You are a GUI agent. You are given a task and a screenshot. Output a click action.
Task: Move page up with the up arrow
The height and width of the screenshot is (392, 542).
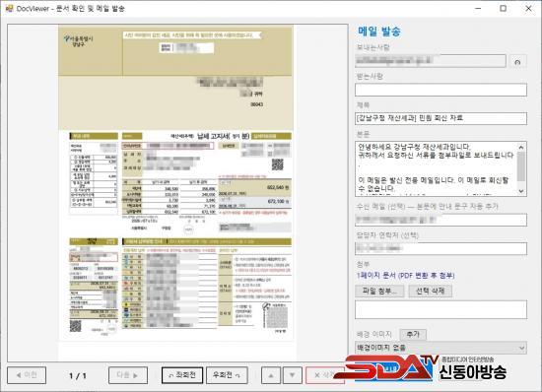[271, 375]
